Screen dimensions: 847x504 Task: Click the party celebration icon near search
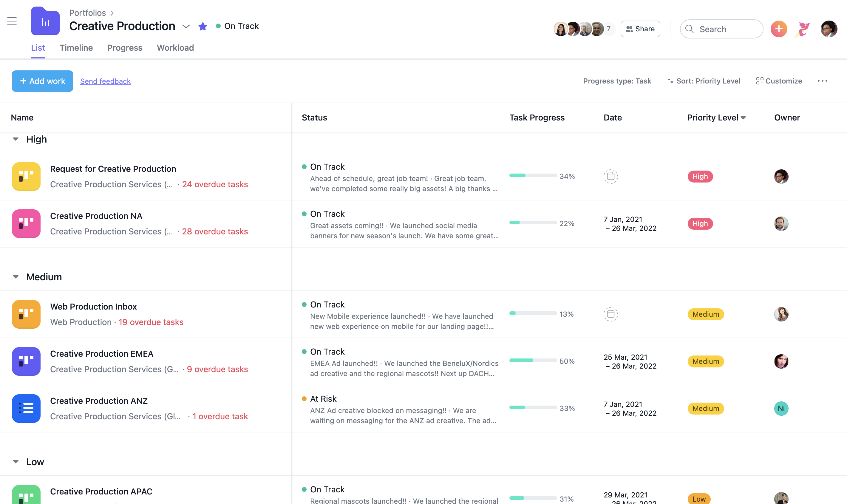(802, 29)
